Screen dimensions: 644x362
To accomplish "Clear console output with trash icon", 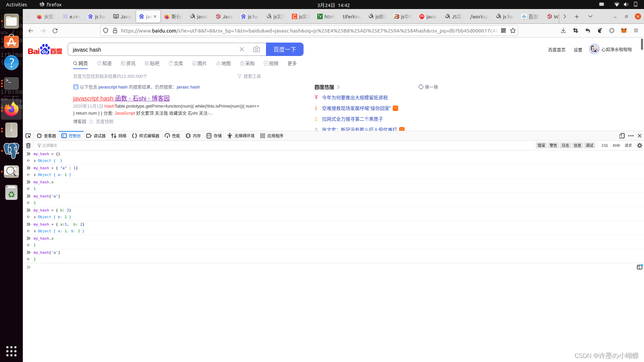I will pos(29,145).
